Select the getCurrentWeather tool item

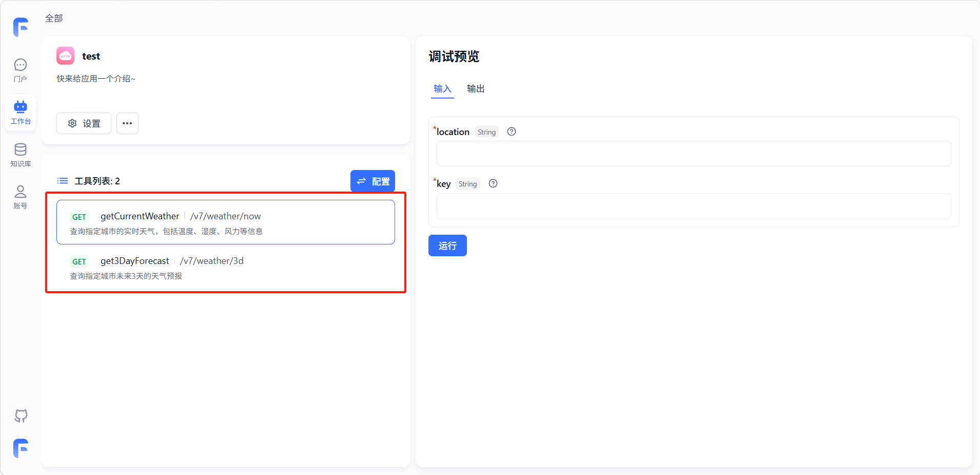(225, 222)
